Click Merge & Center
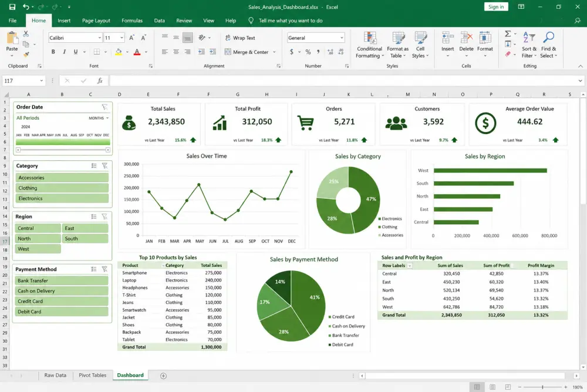This screenshot has height=392, width=587. [247, 52]
